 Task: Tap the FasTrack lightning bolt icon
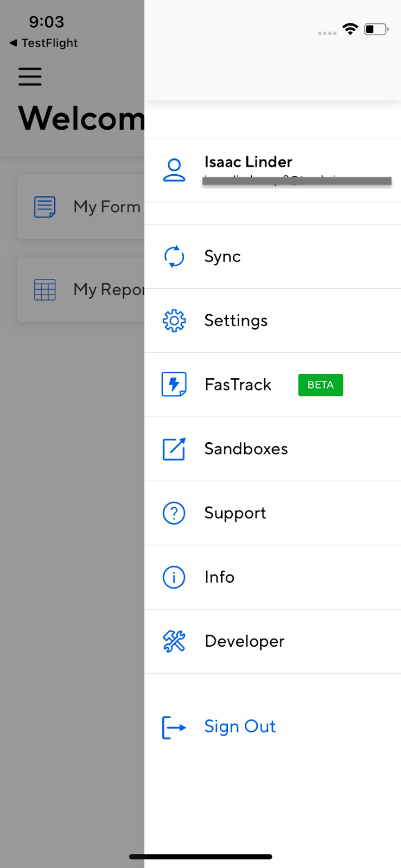click(x=174, y=385)
